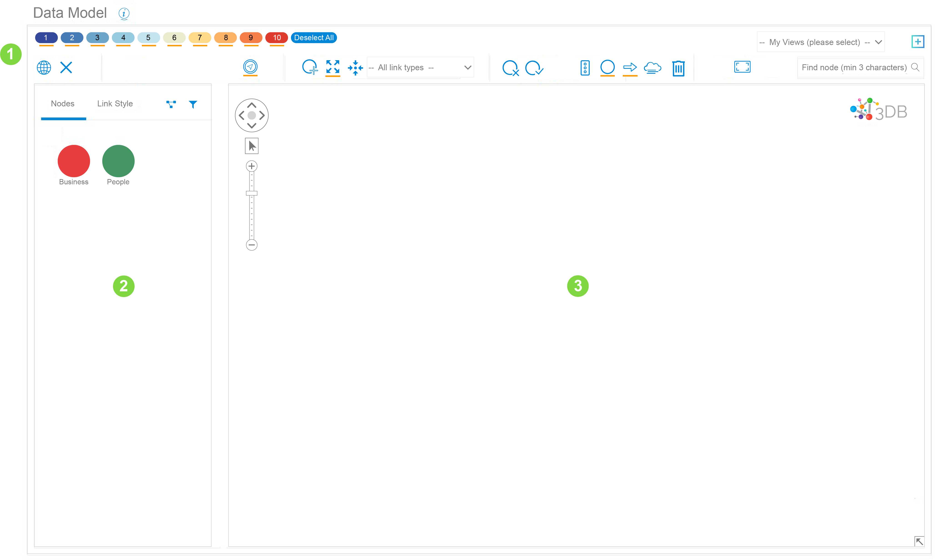Image resolution: width=941 pixels, height=560 pixels.
Task: Click the corner arrow icon at canvas bottom-right
Action: pos(919,542)
